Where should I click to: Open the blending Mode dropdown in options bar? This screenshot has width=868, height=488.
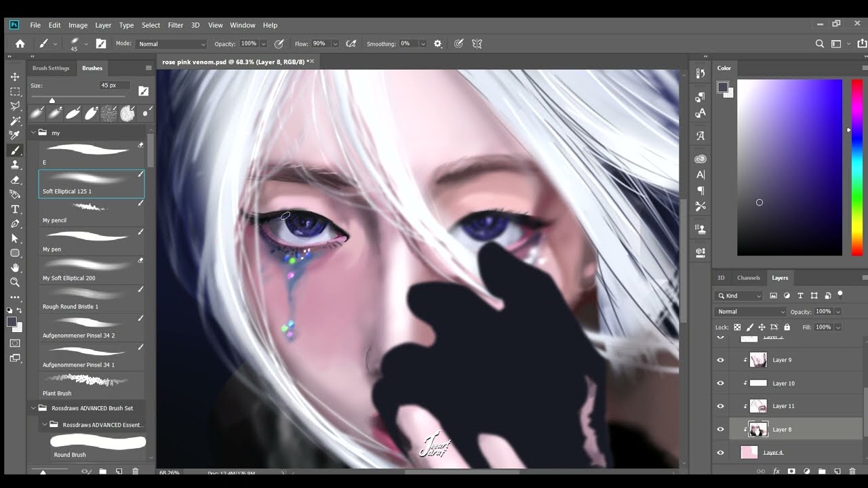pyautogui.click(x=171, y=43)
